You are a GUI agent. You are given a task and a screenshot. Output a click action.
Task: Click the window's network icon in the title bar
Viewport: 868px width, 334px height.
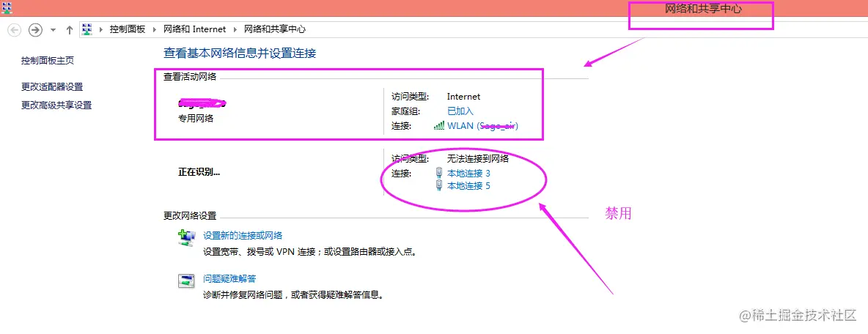coord(7,8)
